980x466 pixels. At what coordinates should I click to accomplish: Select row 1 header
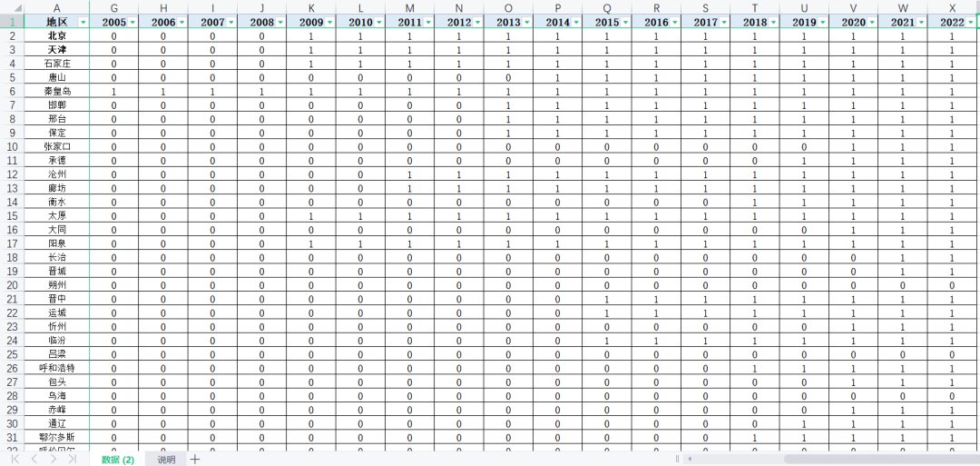[x=12, y=22]
